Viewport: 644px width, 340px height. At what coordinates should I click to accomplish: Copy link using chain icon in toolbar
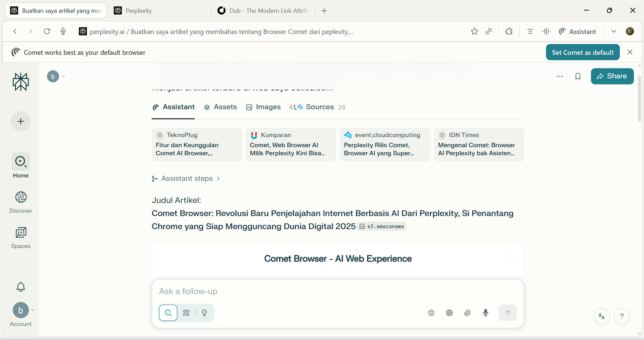click(x=489, y=31)
